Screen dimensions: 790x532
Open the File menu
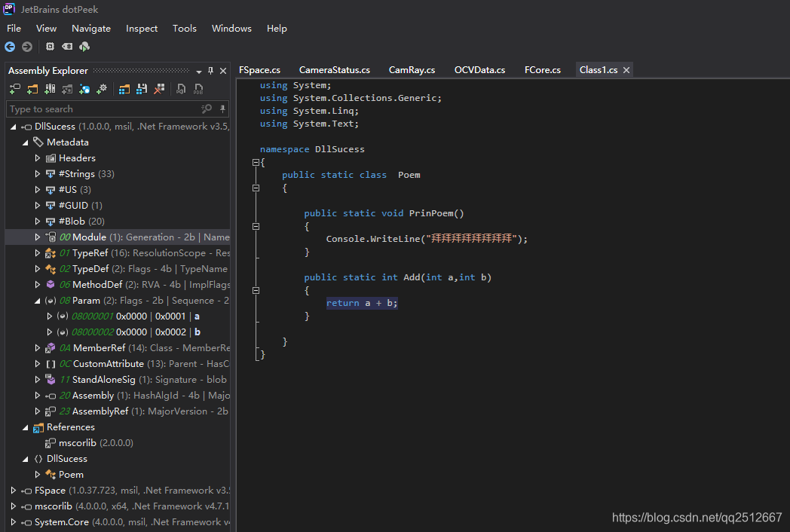[x=14, y=29]
